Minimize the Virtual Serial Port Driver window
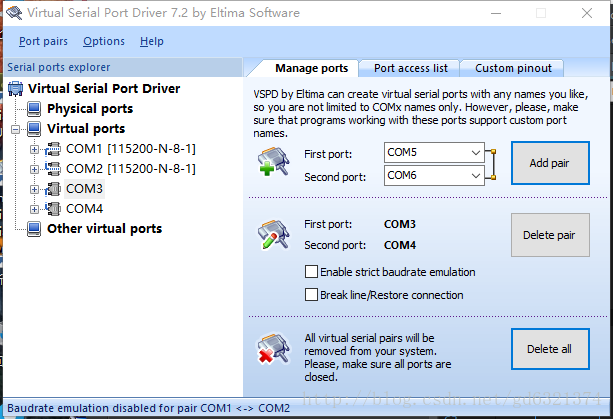Screen dimensions: 613x419 point(496,13)
